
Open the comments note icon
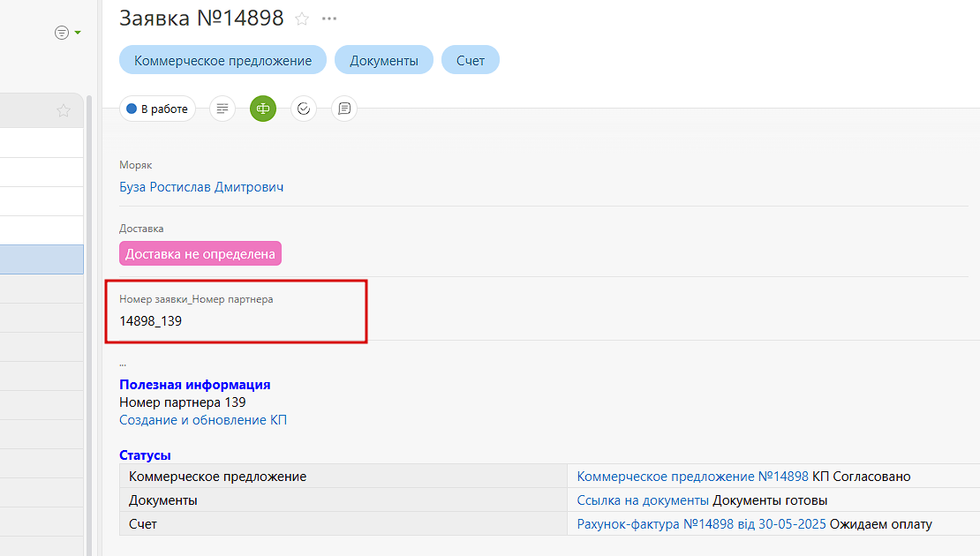tap(344, 109)
